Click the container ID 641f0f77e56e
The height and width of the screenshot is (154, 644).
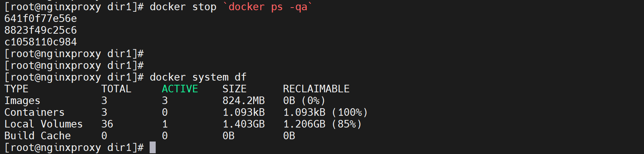point(41,19)
